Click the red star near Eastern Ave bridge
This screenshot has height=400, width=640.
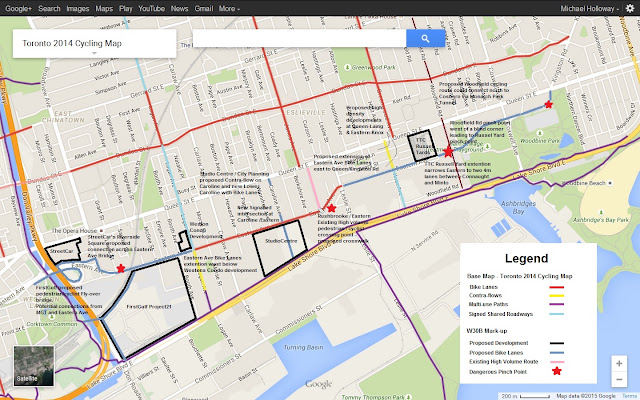click(x=121, y=269)
